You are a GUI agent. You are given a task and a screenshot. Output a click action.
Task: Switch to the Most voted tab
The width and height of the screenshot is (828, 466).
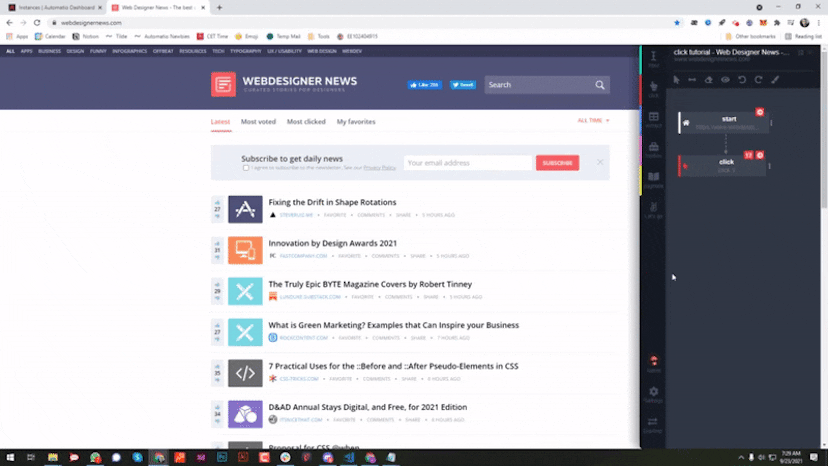coord(258,122)
